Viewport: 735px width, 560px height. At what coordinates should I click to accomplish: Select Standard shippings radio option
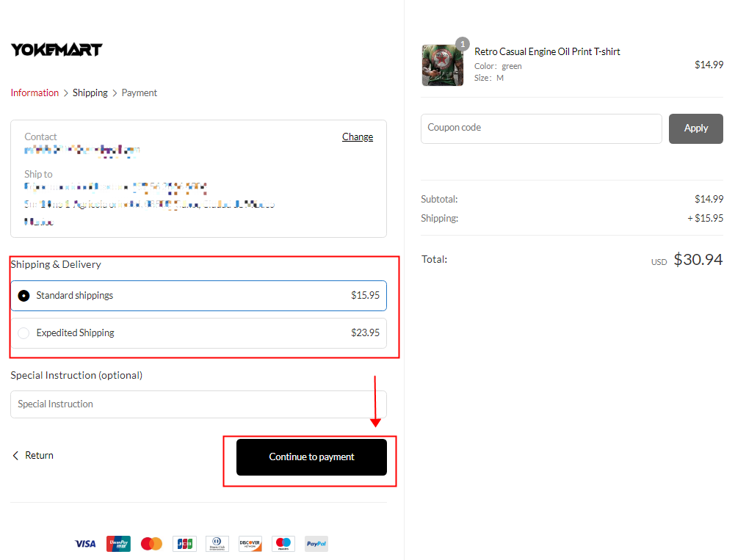click(23, 296)
